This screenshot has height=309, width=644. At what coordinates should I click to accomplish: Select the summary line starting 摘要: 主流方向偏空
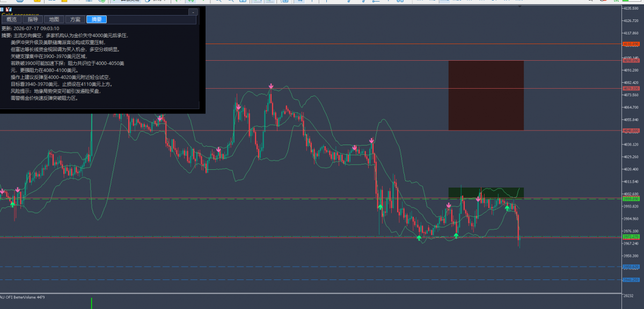(x=64, y=35)
